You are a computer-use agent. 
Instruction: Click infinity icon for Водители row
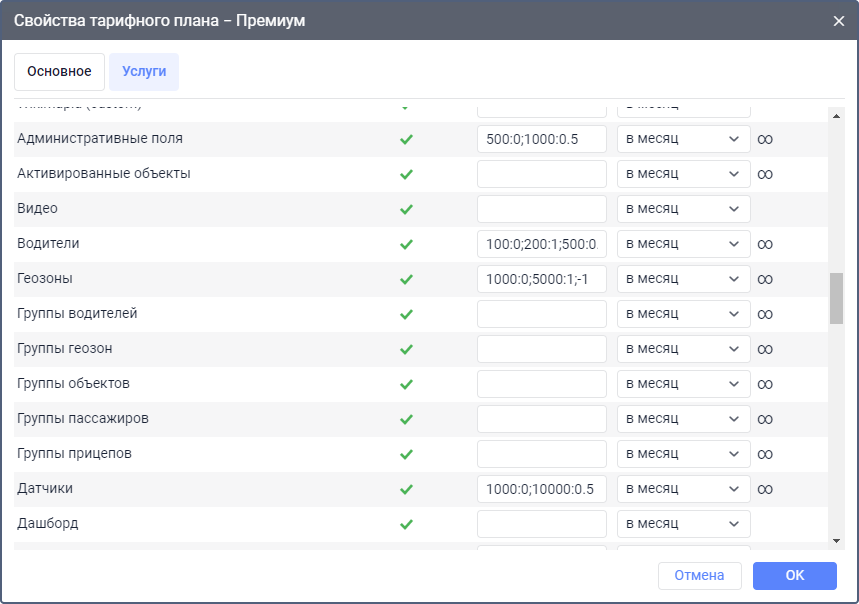pos(765,244)
